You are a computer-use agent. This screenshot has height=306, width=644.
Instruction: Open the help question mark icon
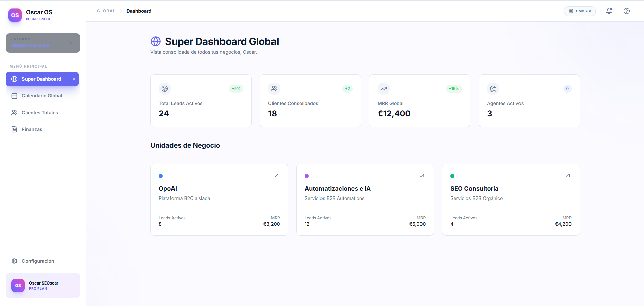coord(626,11)
